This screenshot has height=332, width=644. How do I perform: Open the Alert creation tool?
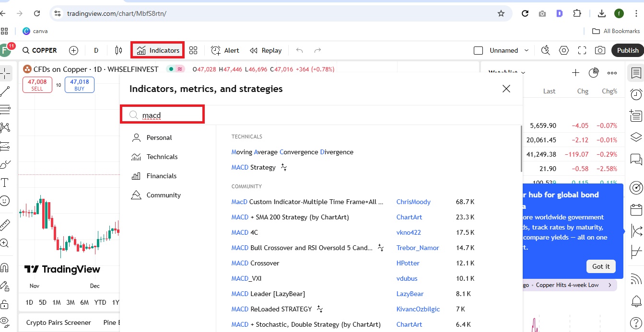tap(225, 50)
